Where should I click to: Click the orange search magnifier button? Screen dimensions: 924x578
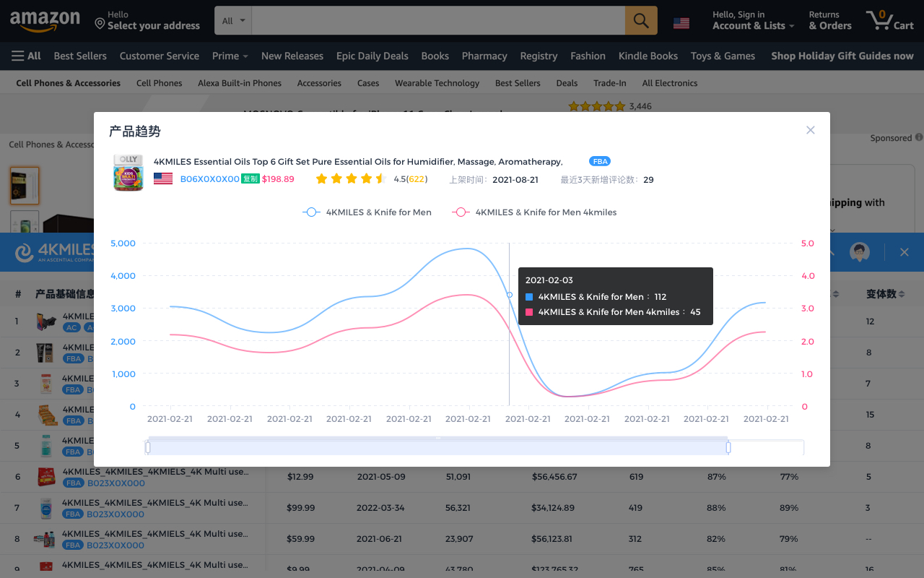641,20
